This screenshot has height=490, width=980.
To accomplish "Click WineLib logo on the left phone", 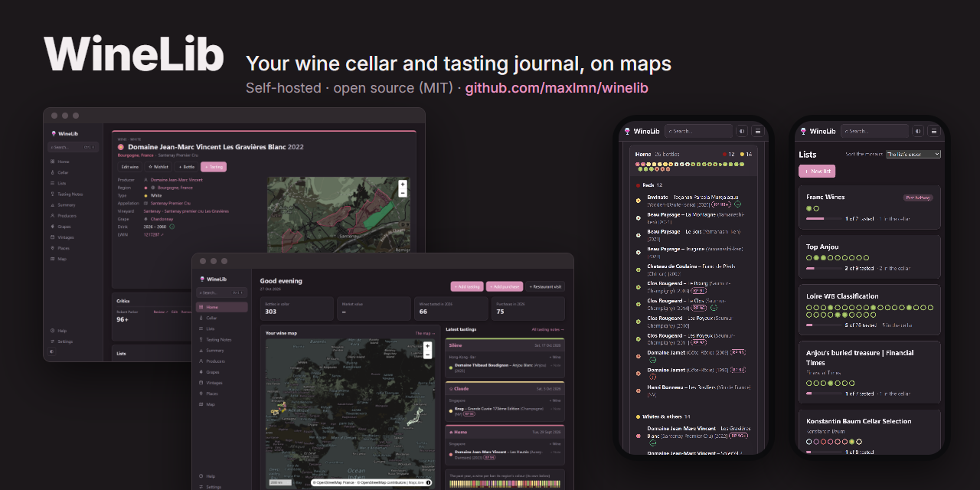I will point(642,131).
